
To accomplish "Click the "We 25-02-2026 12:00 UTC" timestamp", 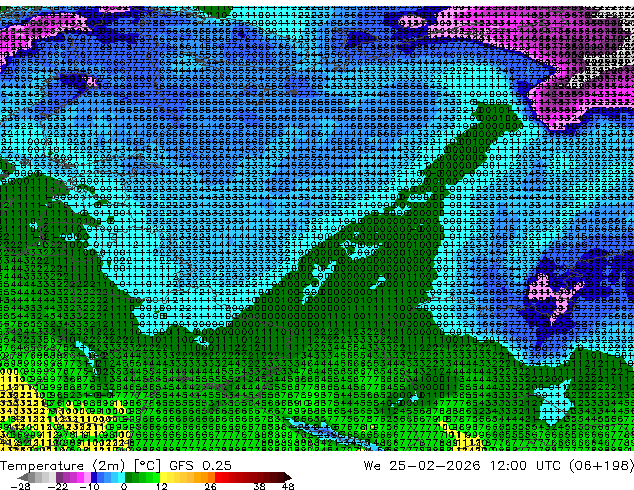I will click(x=463, y=465).
